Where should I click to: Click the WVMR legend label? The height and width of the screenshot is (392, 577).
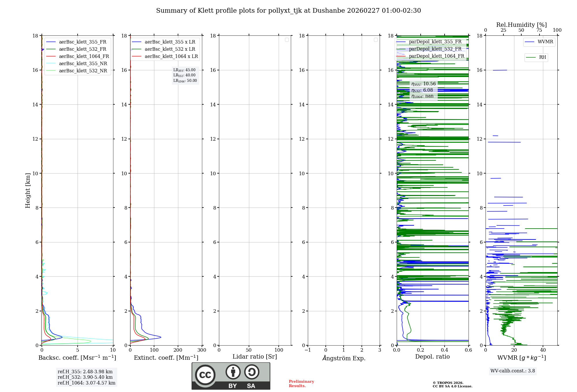coord(545,42)
